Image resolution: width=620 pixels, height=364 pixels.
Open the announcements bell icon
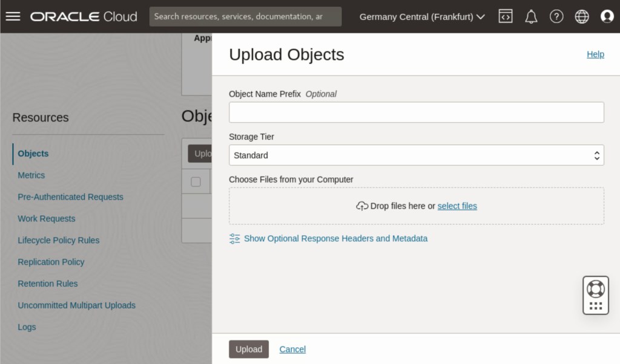coord(531,16)
